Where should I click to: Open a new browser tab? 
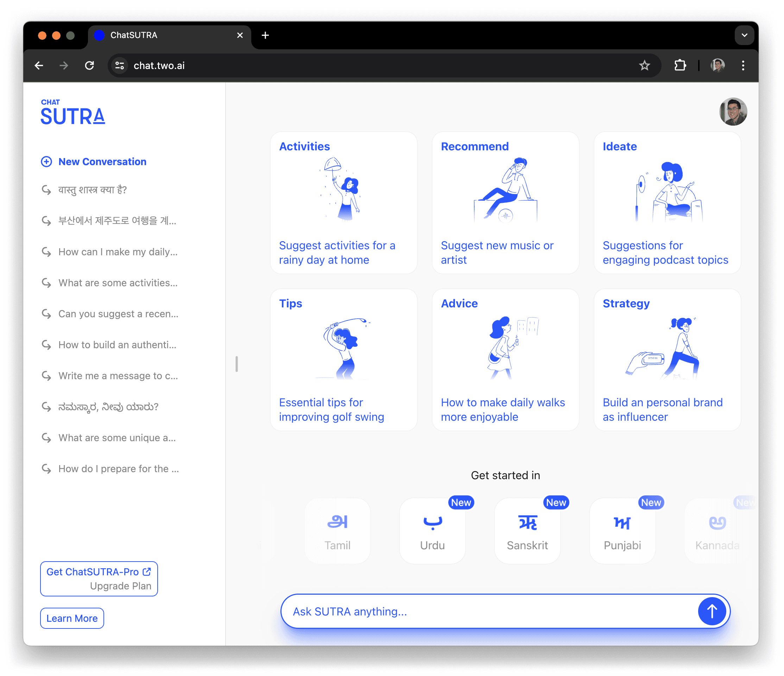[x=265, y=35]
